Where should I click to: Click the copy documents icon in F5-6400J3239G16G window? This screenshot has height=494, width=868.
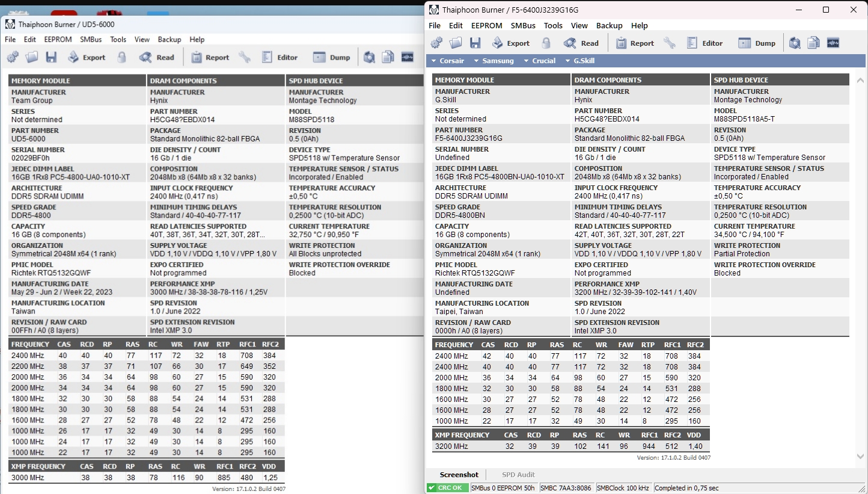coord(814,43)
